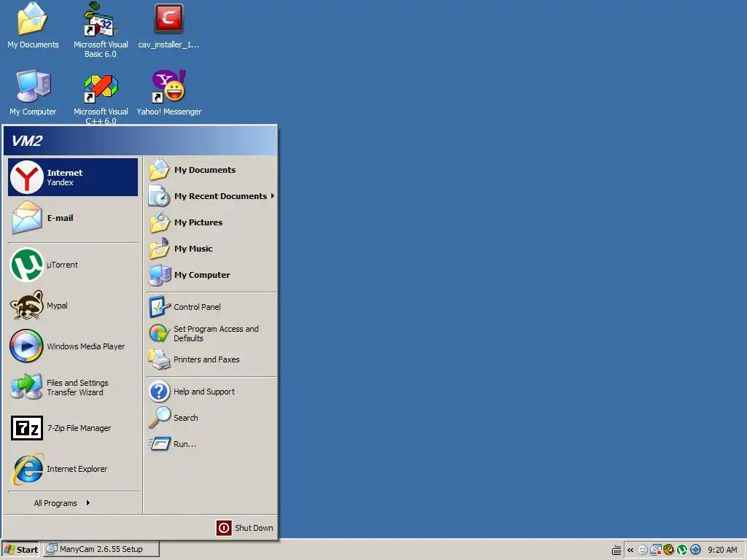The width and height of the screenshot is (747, 560).
Task: Open the E-mail entry in Start menu
Action: coord(73,218)
